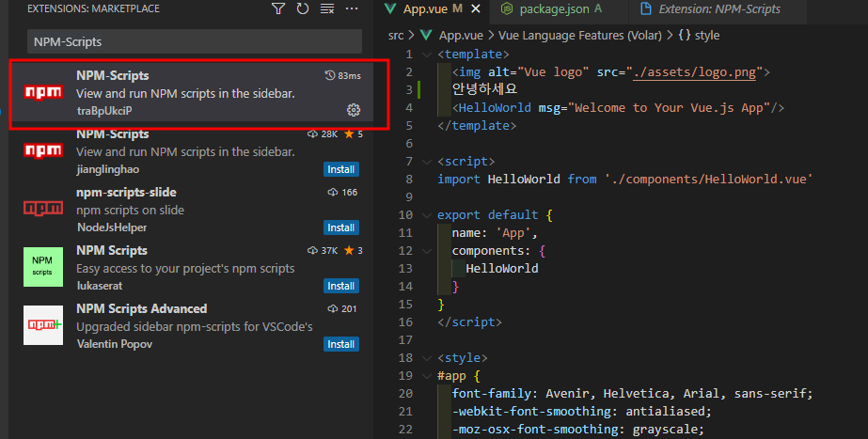Collapse export default fold arrow
The image size is (868, 439).
[427, 214]
